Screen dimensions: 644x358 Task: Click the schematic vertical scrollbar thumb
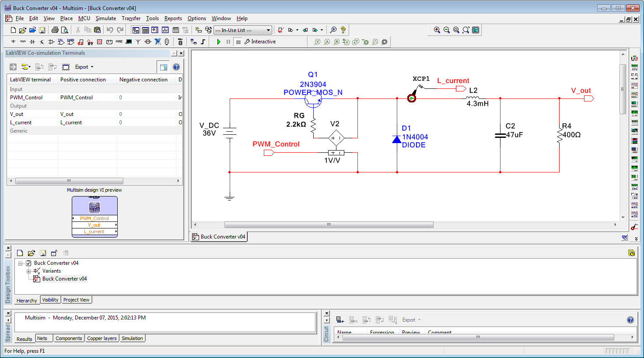coord(623,89)
